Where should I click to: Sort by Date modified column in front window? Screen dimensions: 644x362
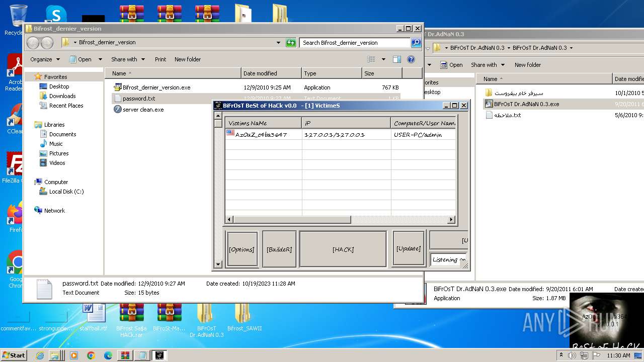click(271, 73)
